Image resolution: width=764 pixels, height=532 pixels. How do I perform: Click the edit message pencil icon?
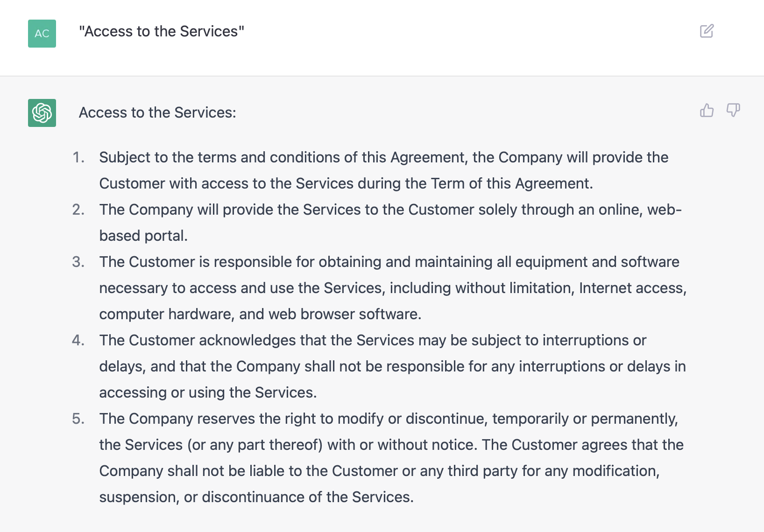(x=707, y=31)
